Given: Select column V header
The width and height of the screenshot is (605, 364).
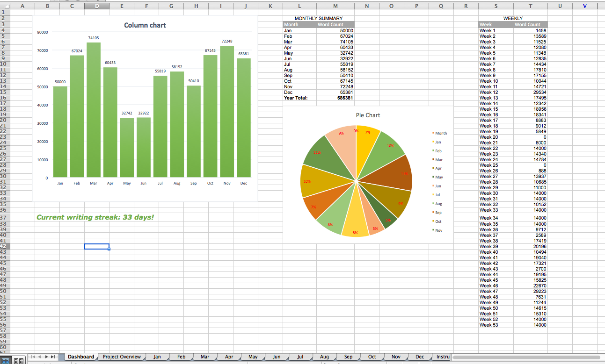Looking at the screenshot, I should click(585, 6).
